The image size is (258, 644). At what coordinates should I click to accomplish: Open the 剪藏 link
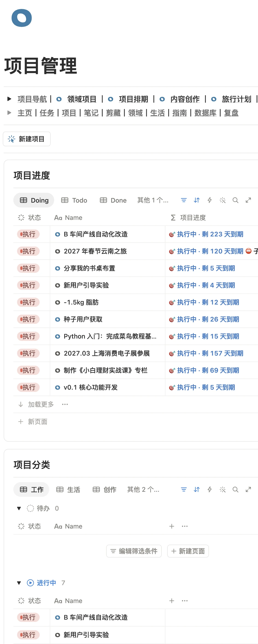[113, 113]
